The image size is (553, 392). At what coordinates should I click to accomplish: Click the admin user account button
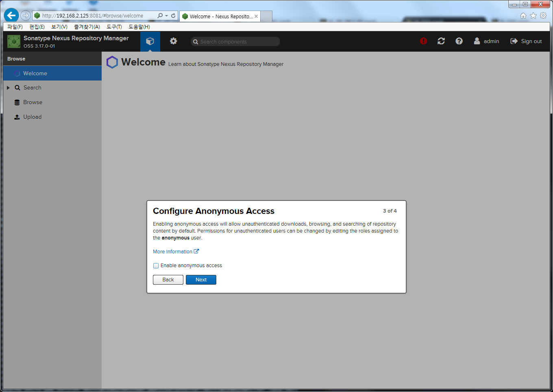point(486,41)
